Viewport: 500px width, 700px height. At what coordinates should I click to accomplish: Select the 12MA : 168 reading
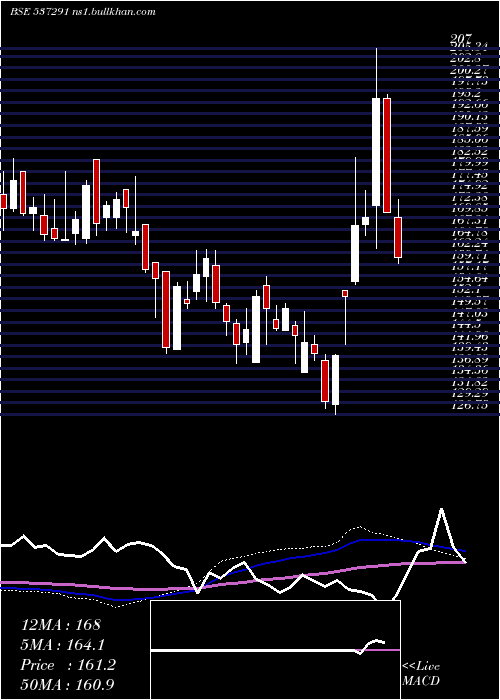click(62, 625)
